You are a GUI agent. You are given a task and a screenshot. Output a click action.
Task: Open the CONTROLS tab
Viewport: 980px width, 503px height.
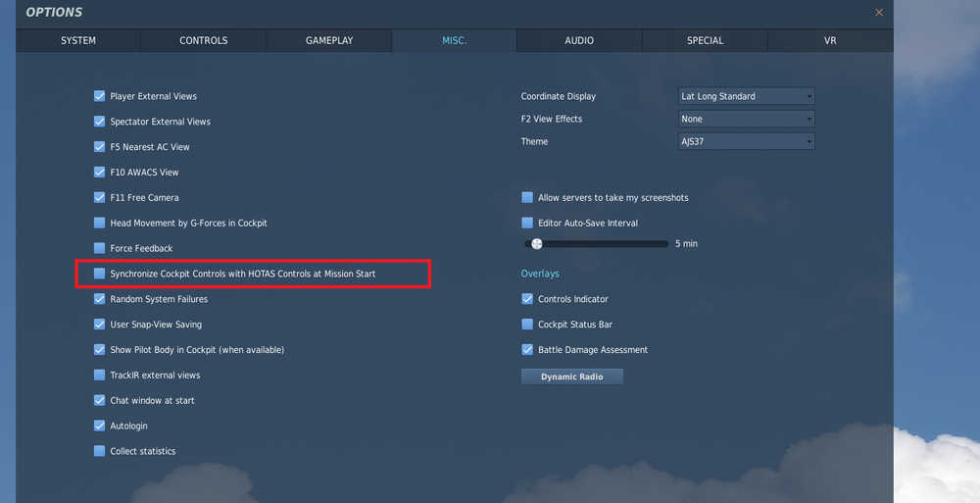(x=204, y=40)
